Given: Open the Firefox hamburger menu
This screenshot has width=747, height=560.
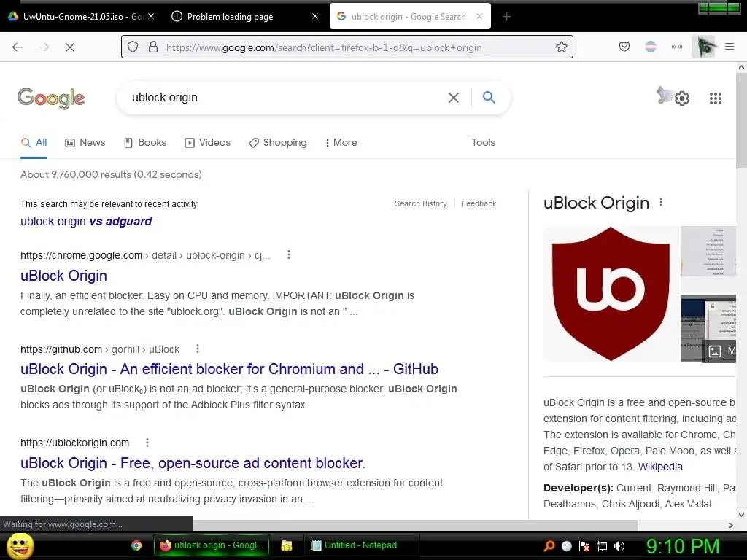Looking at the screenshot, I should [x=729, y=47].
